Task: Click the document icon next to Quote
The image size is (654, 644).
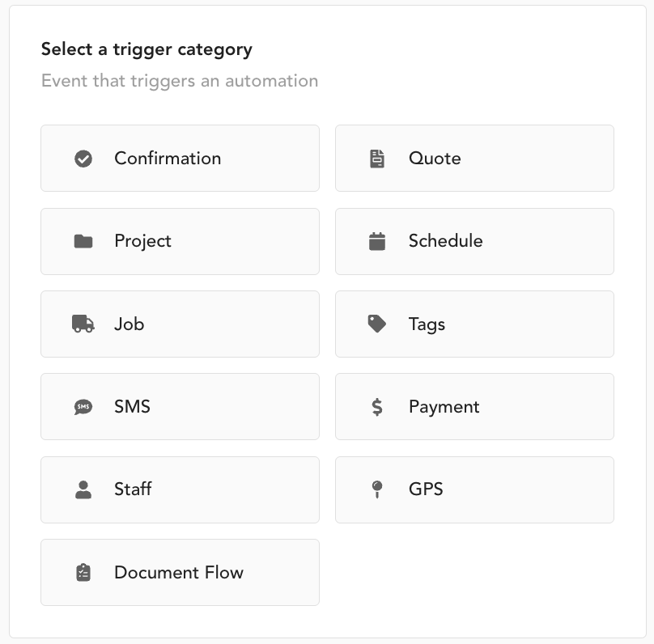Action: [x=377, y=159]
